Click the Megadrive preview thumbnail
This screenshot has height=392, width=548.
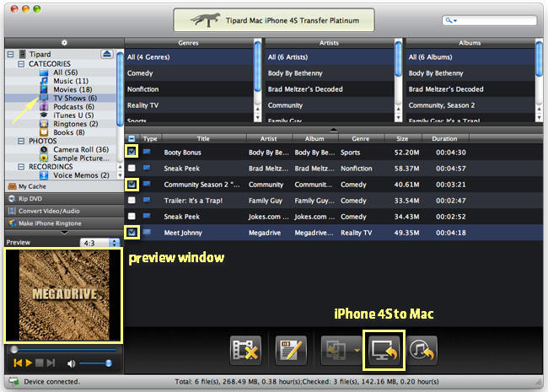point(64,295)
